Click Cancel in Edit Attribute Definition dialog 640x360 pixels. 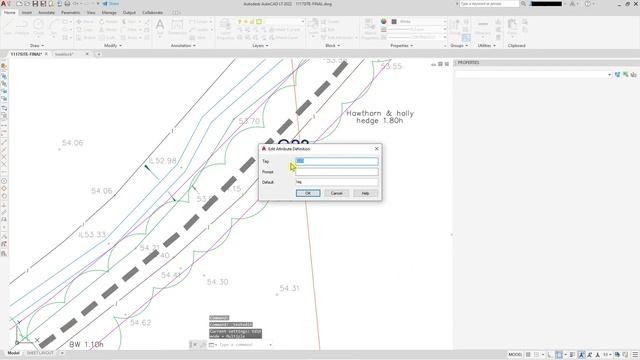337,193
